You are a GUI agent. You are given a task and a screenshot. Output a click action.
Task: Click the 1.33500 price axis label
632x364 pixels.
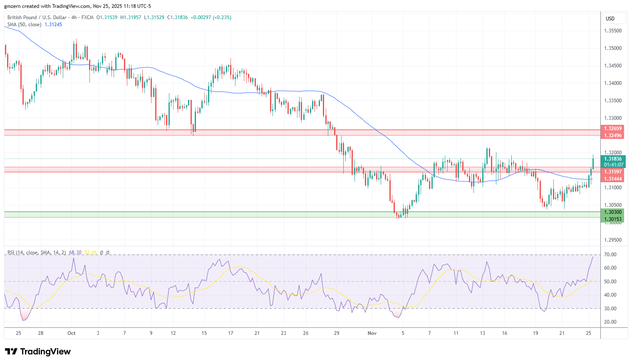[x=613, y=101]
